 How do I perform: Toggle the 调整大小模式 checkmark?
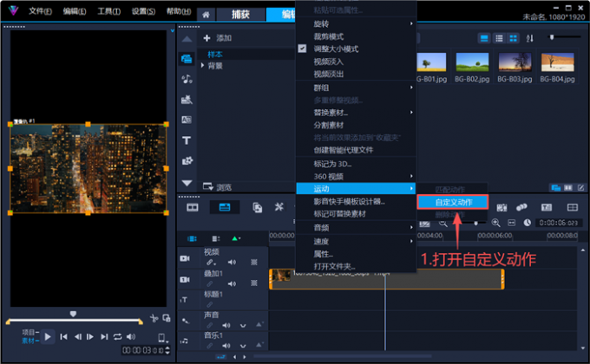coord(302,49)
